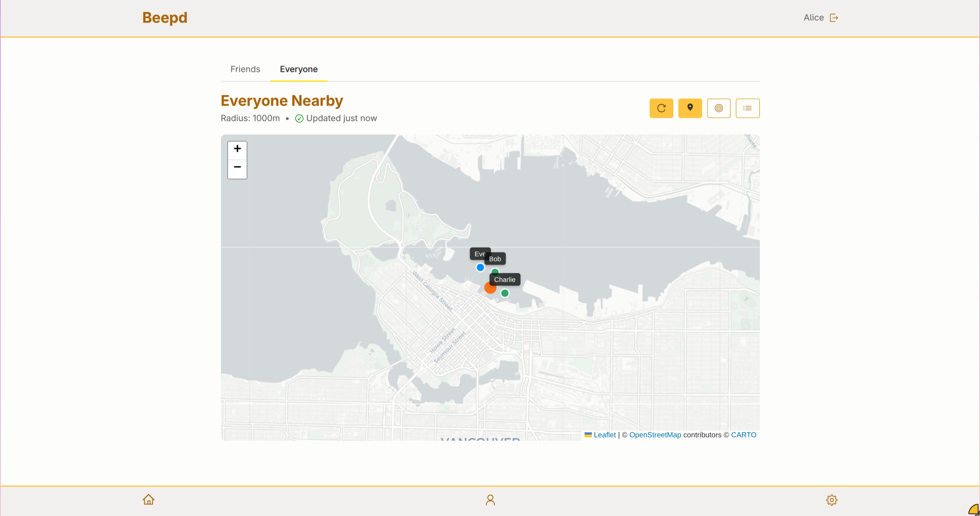The image size is (980, 516).
Task: Switch to the Friends tab
Action: (245, 69)
